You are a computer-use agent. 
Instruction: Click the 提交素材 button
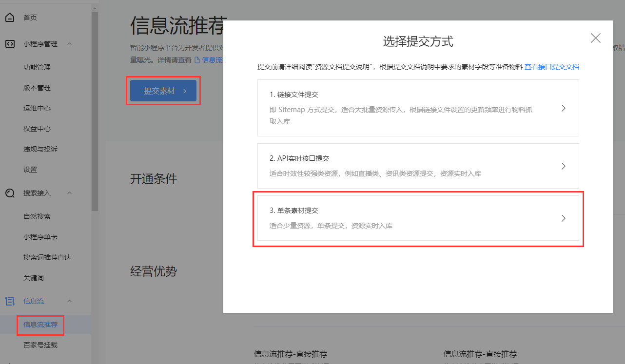click(163, 91)
